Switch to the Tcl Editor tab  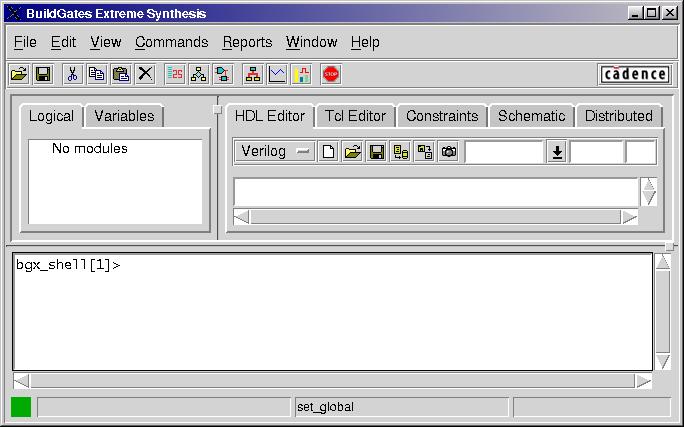[356, 116]
